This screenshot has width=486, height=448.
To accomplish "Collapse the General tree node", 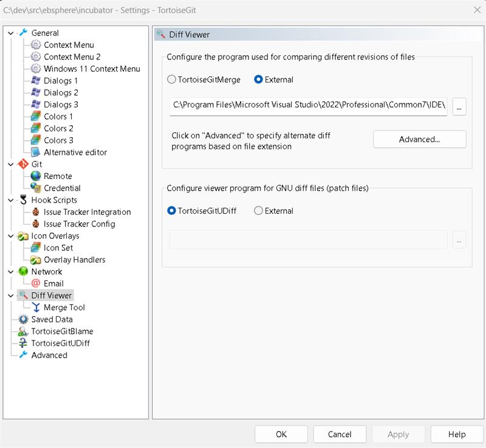I will [11, 33].
